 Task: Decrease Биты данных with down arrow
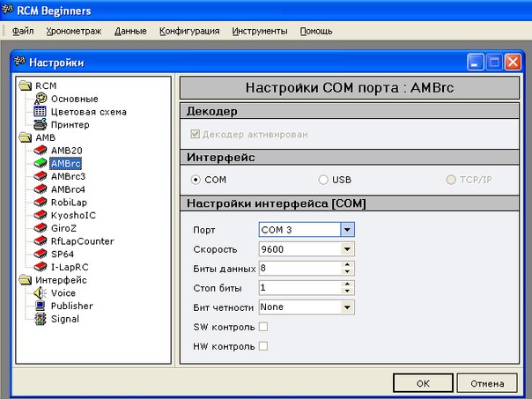(x=347, y=271)
